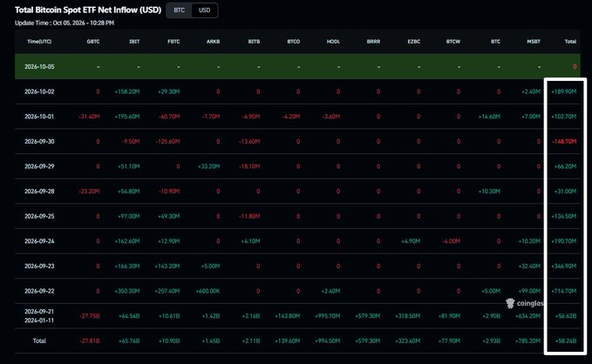Click the +600.00K ARKB value
Viewport: 592px width, 364px height.
(208, 291)
